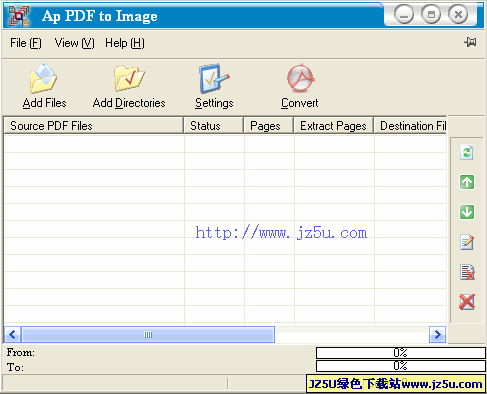Close the Ap PDF to Image window
This screenshot has width=487, height=394.
458,15
